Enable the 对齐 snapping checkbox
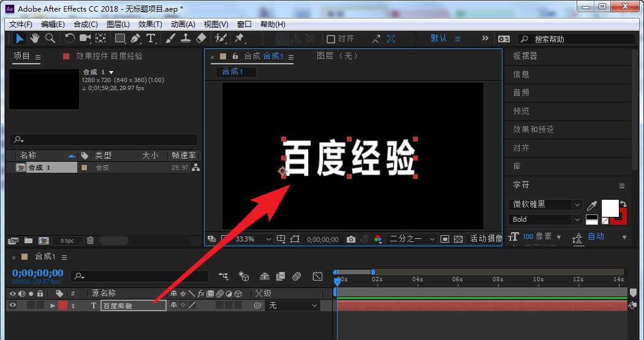This screenshot has width=644, height=340. point(331,39)
